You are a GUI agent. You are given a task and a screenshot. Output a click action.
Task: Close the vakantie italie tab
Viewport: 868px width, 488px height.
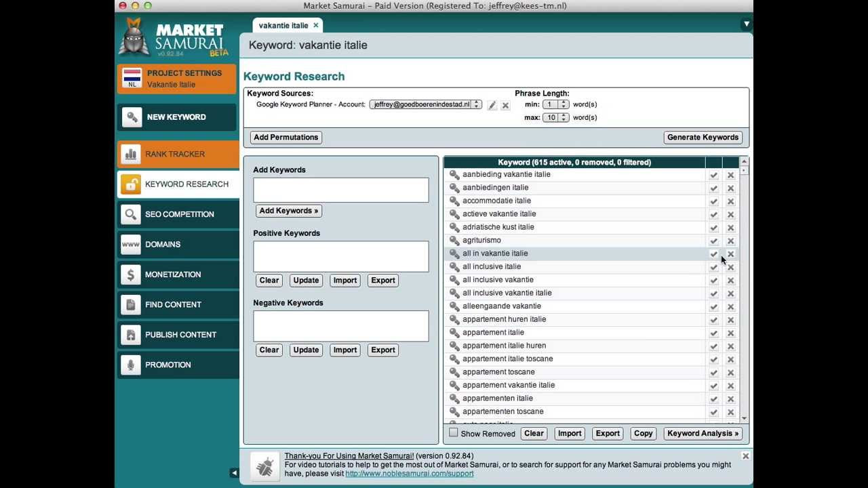(315, 26)
